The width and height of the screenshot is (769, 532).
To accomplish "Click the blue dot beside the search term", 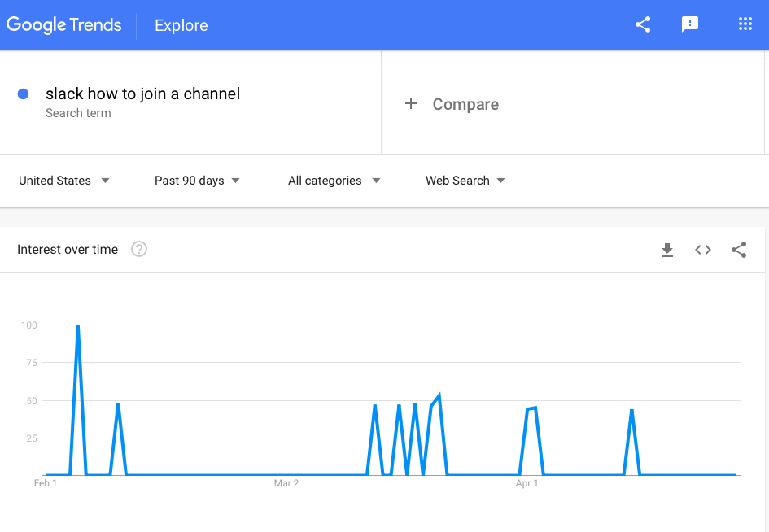I will (x=23, y=94).
